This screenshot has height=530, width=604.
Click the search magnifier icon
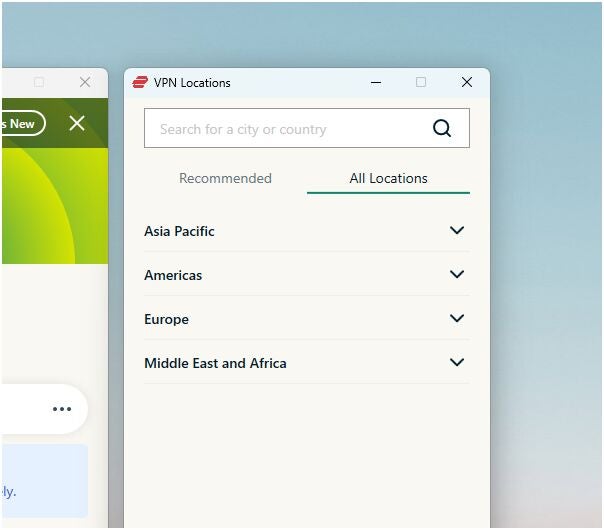(441, 128)
